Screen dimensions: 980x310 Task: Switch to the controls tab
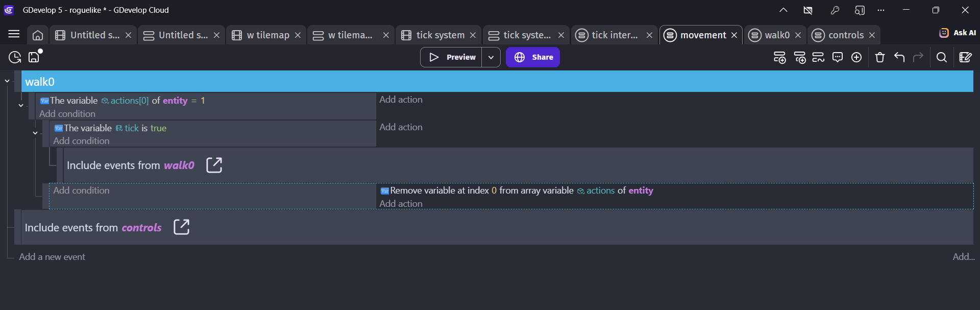[x=845, y=35]
